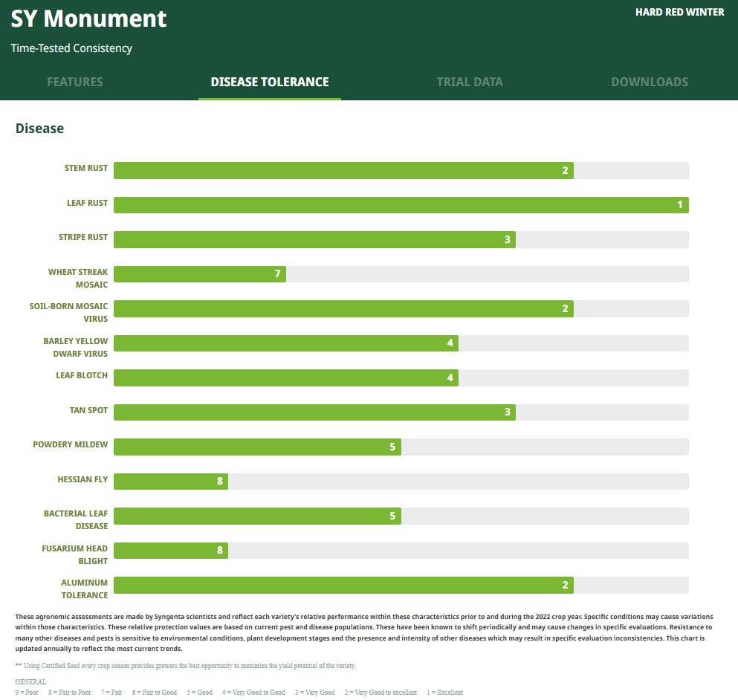Select the "LEAF BLOTCH" row label
The height and width of the screenshot is (700, 738).
(82, 375)
